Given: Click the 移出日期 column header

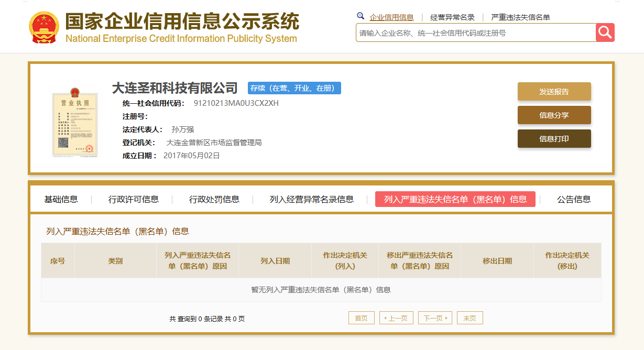Looking at the screenshot, I should pyautogui.click(x=497, y=260).
